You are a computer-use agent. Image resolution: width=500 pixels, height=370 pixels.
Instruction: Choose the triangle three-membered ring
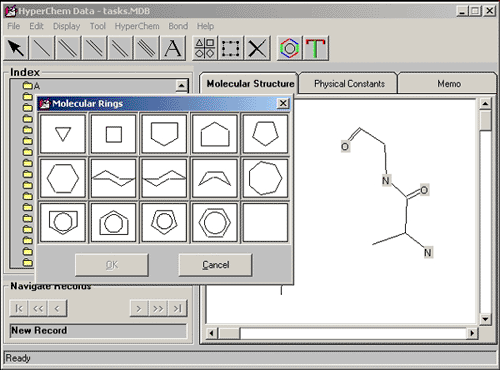pyautogui.click(x=63, y=134)
